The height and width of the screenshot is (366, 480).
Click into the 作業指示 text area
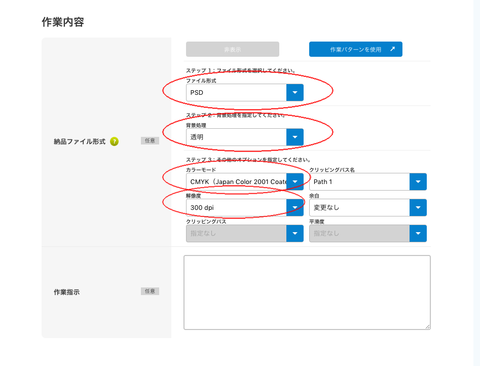pos(307,292)
